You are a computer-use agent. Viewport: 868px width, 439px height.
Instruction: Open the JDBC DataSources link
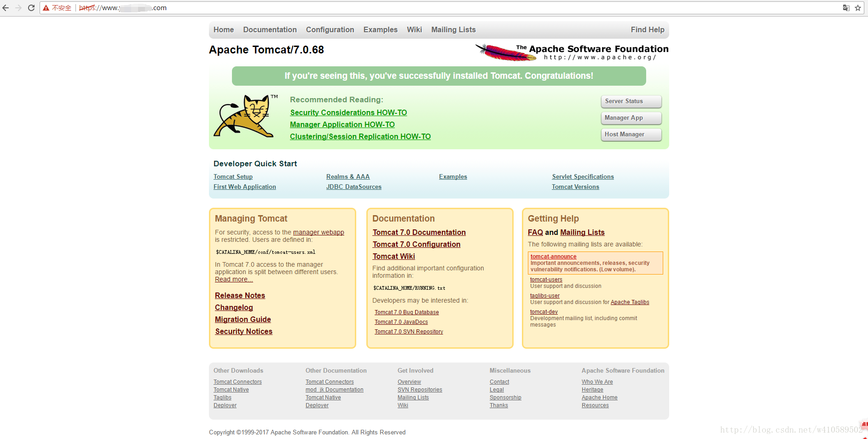tap(354, 187)
